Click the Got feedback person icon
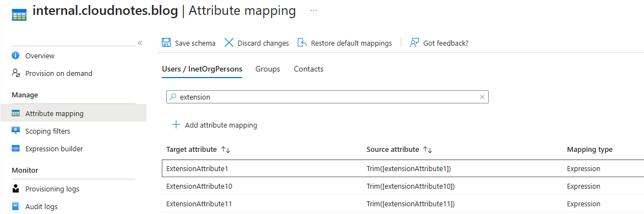Image resolution: width=644 pixels, height=214 pixels. [414, 43]
